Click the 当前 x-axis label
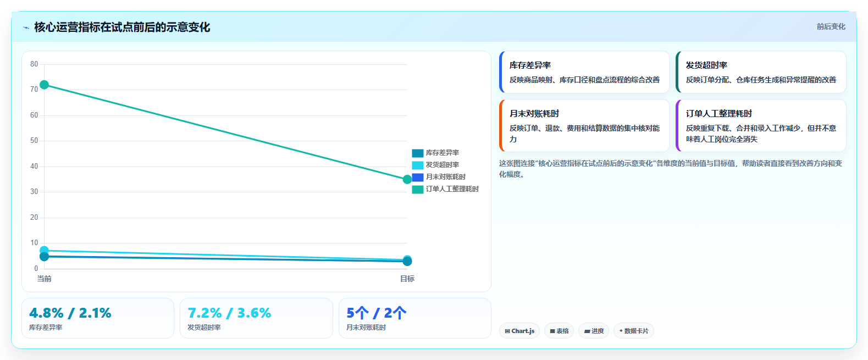Viewport: 868px width, 360px height. coord(44,279)
